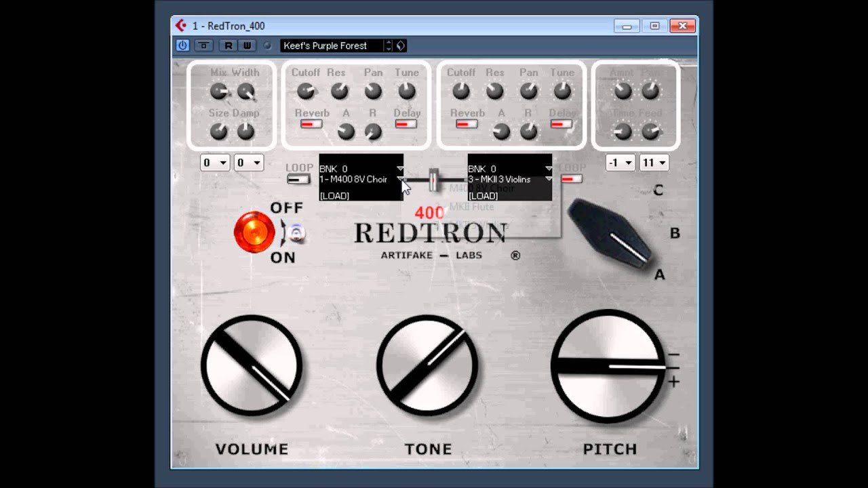Adjust the reverb Width knob
The height and width of the screenshot is (488, 868).
click(x=245, y=91)
